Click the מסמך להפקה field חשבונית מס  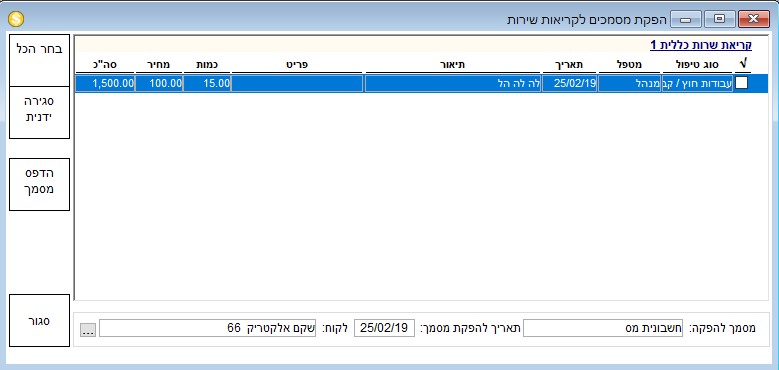[x=603, y=328]
